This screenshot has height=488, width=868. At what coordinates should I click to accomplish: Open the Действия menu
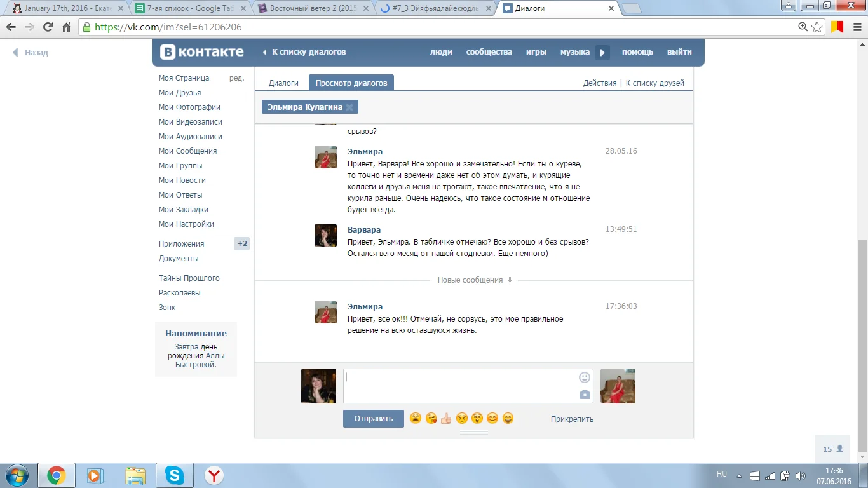[x=600, y=83]
